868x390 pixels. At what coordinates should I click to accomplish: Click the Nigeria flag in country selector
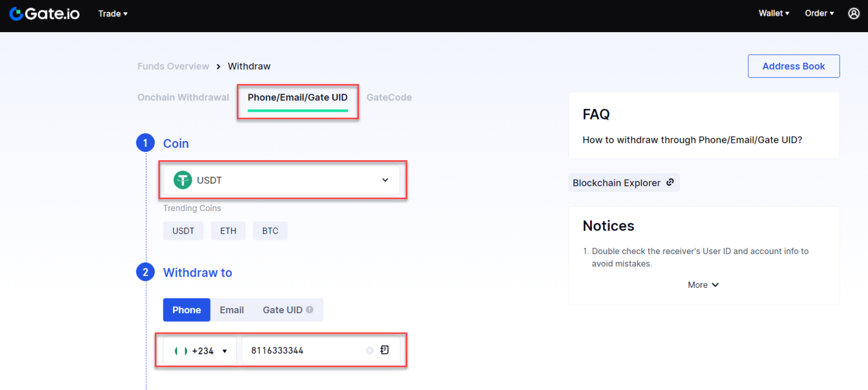pyautogui.click(x=180, y=350)
